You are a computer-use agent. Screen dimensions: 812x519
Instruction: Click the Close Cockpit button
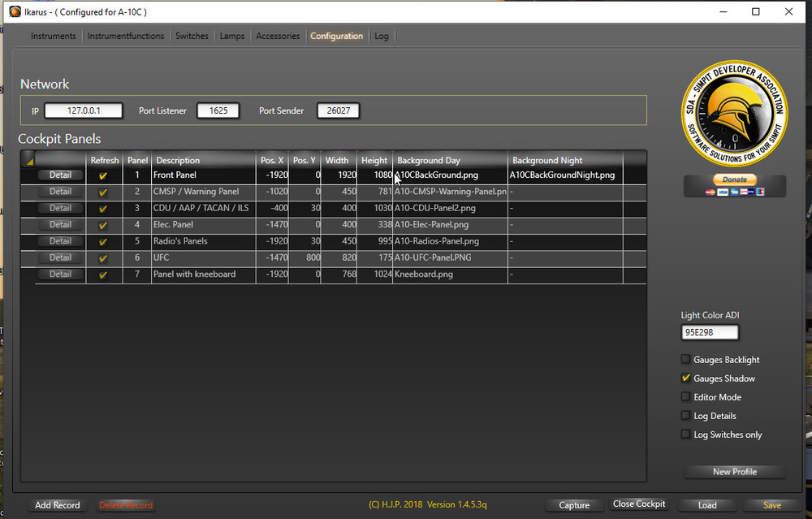pyautogui.click(x=639, y=504)
